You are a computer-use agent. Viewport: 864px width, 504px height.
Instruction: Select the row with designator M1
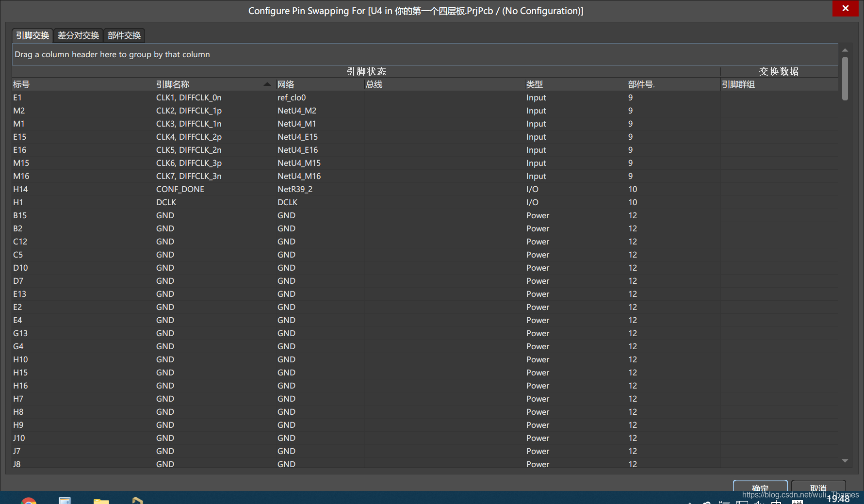(425, 124)
